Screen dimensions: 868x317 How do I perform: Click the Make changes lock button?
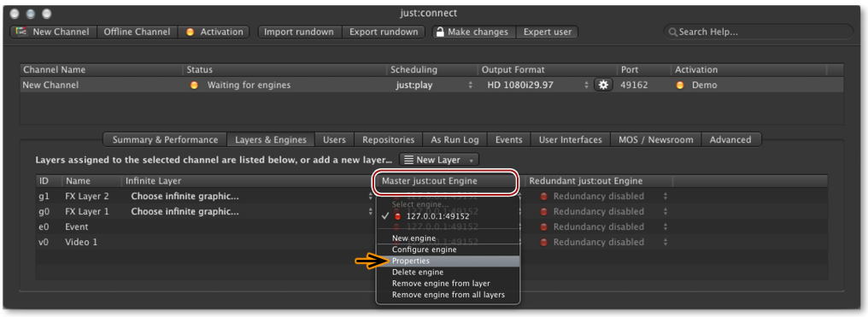474,32
